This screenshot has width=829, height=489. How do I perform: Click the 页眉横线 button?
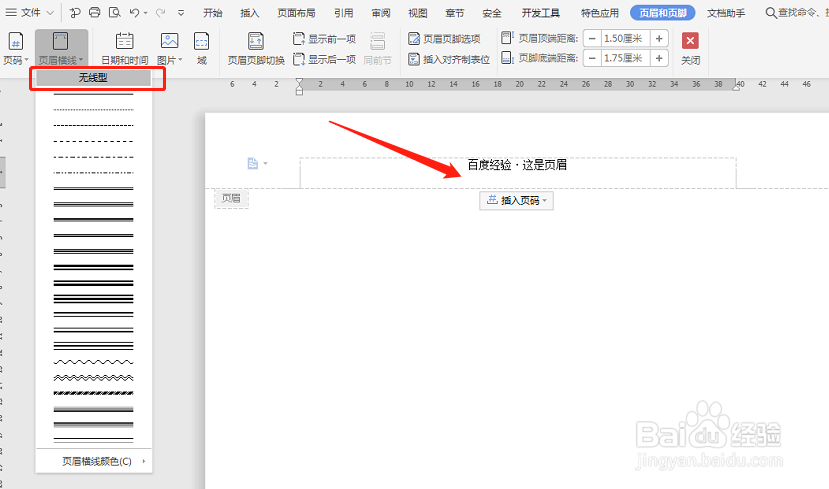click(61, 48)
